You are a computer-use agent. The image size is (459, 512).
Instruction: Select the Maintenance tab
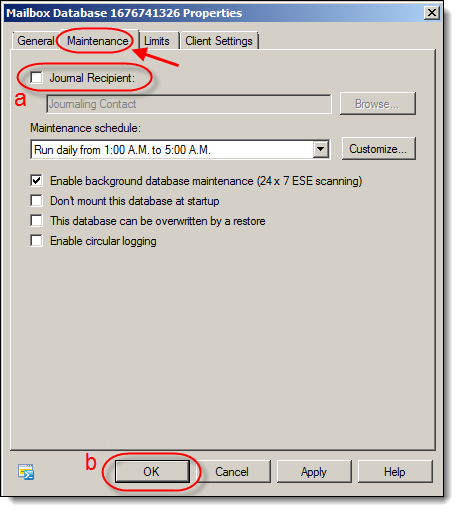pyautogui.click(x=98, y=41)
